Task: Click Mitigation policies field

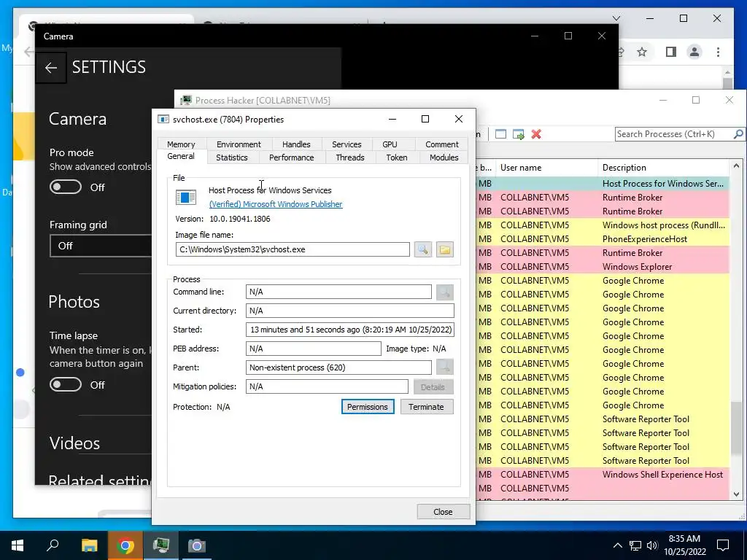Action: [x=327, y=386]
